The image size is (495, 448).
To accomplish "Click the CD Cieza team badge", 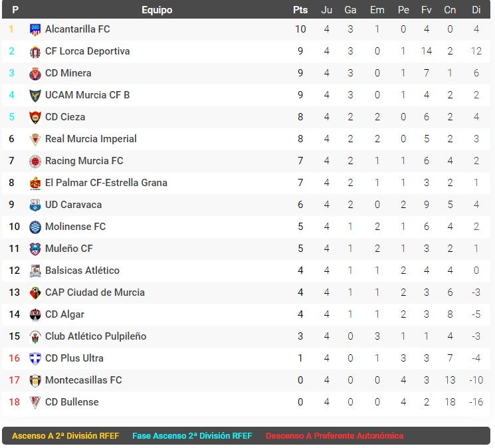I will (x=35, y=118).
